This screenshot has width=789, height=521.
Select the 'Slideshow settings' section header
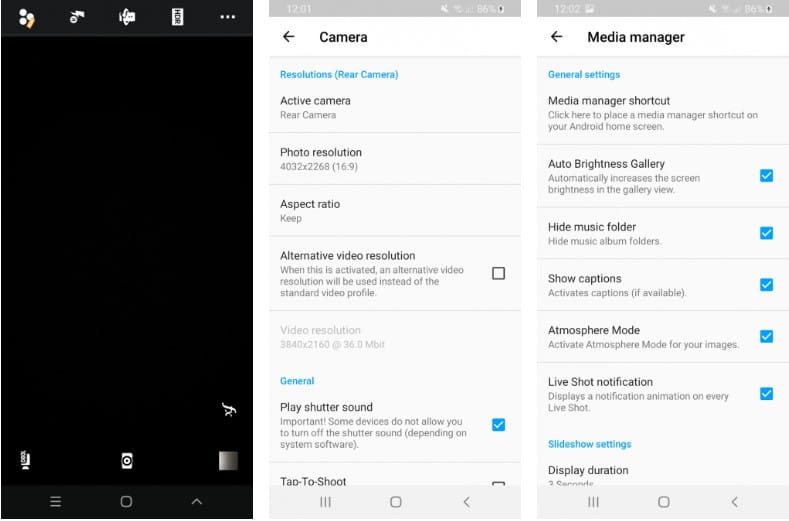589,444
